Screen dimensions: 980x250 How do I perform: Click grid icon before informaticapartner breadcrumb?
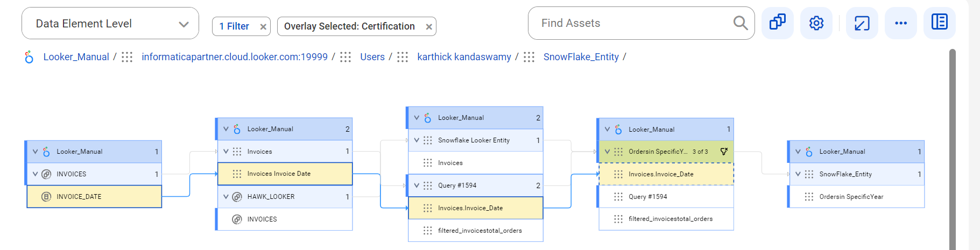[x=127, y=57]
